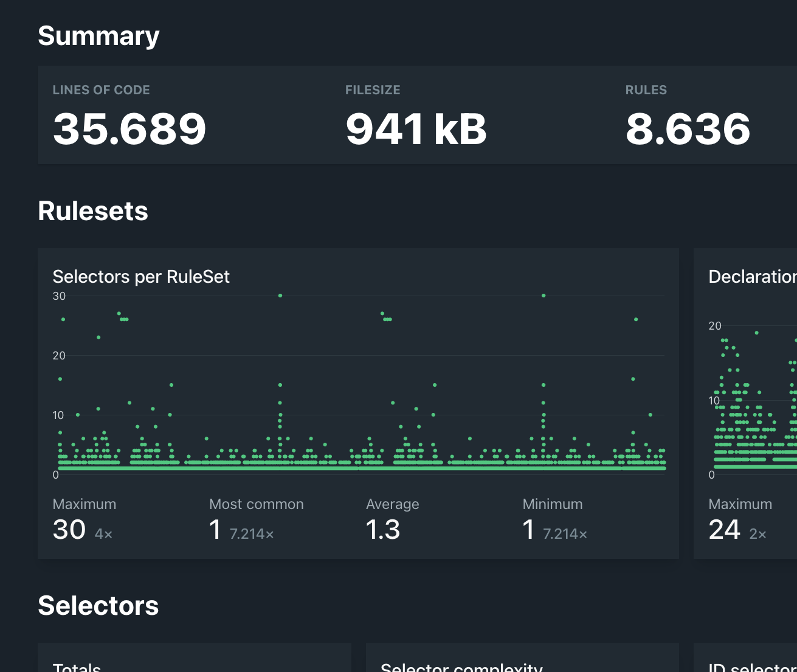
Task: Click the Maximum 30 statistic
Action: [69, 529]
